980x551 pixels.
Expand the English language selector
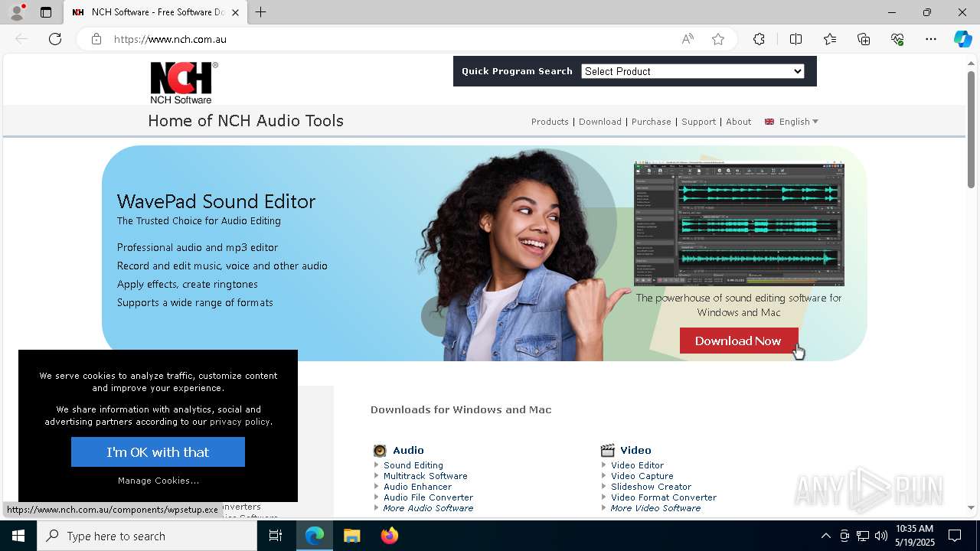[792, 122]
